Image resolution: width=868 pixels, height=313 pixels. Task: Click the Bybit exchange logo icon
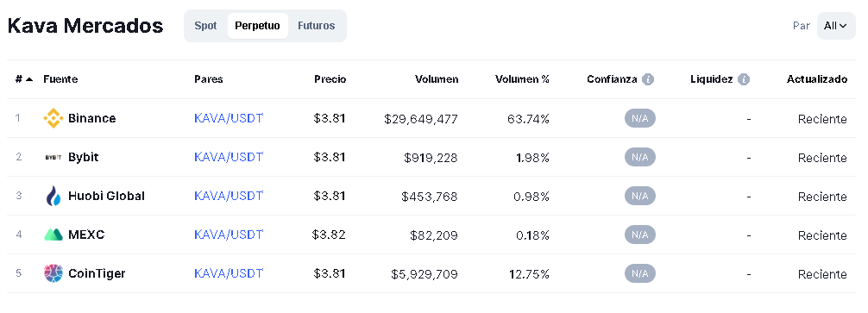pyautogui.click(x=53, y=158)
